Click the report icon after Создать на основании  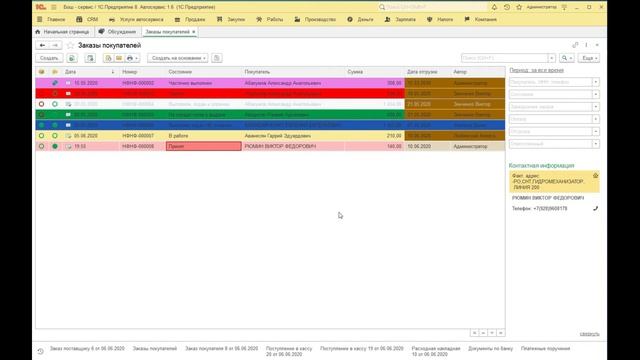point(217,58)
